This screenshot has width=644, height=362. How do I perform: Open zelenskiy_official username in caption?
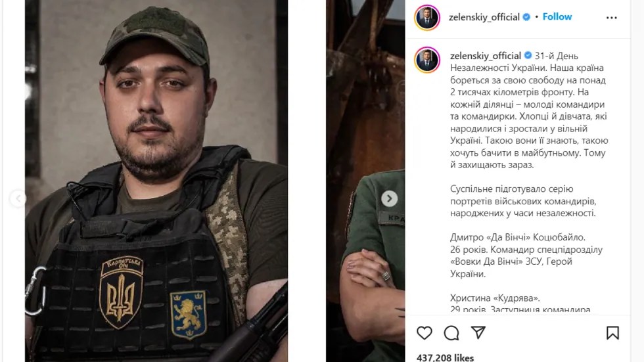(486, 56)
